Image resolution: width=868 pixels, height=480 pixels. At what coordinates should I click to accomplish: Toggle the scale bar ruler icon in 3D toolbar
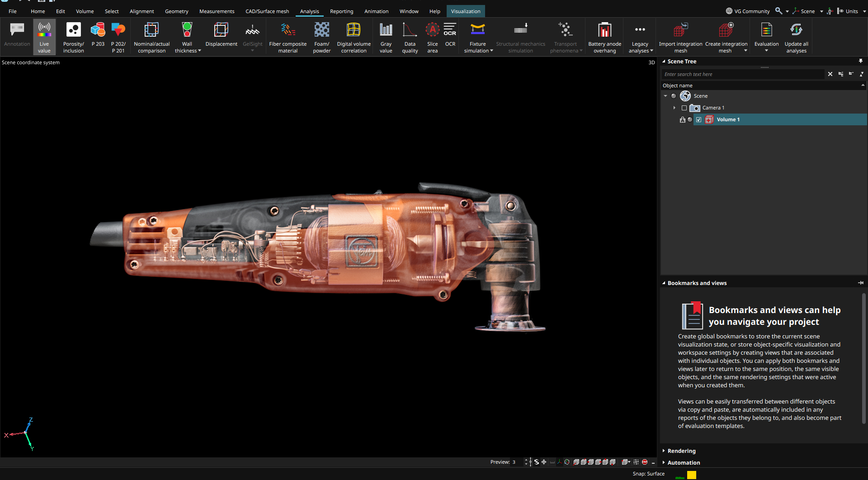552,462
